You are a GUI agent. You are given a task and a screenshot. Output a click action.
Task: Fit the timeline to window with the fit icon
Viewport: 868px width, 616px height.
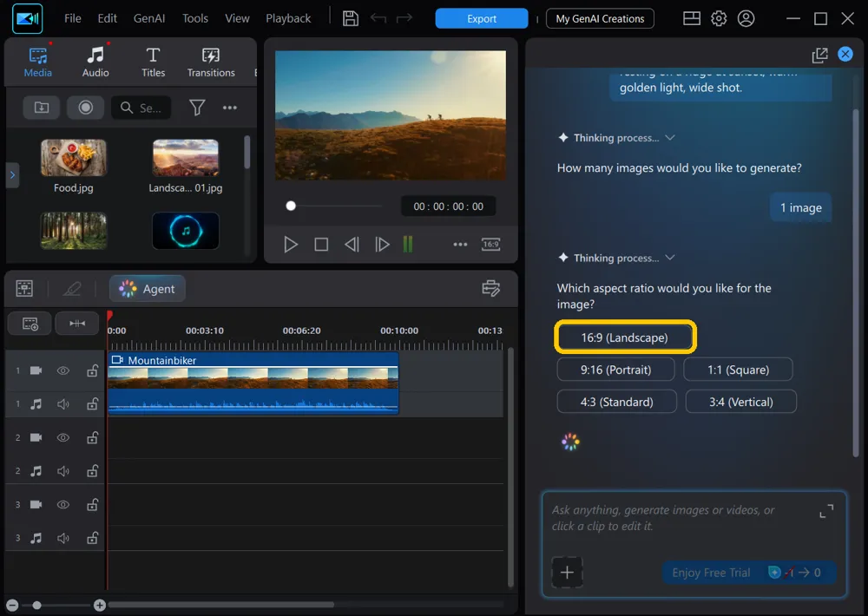[77, 324]
